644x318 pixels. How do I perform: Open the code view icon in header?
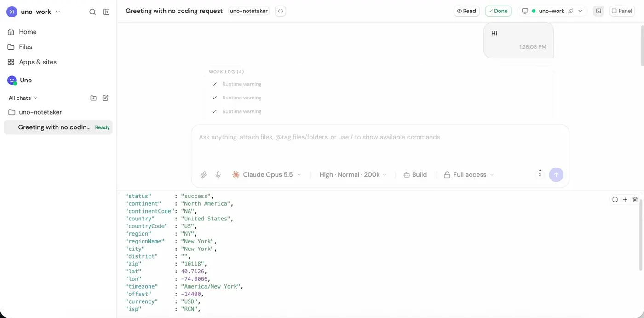tap(281, 11)
